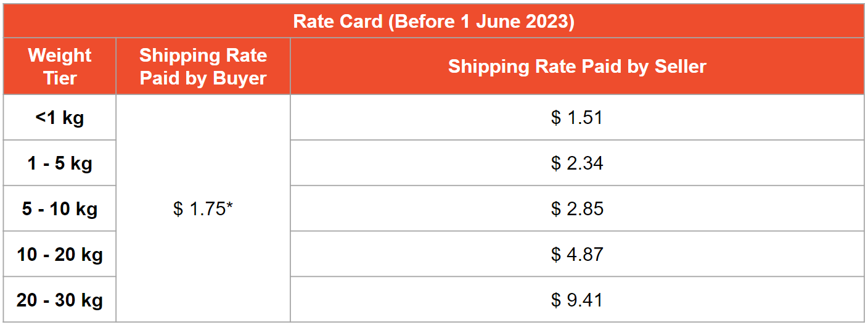Select the seller rate for 5 - 10 kg

577,209
